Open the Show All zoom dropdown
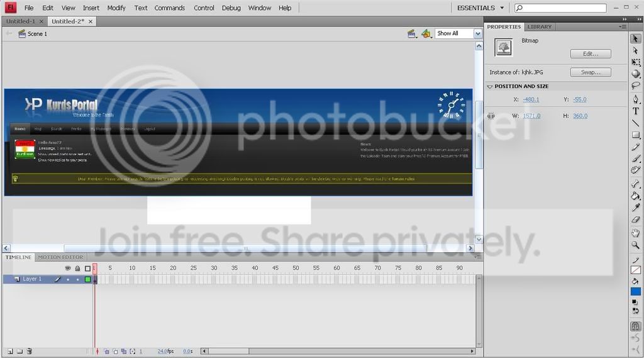Image resolution: width=644 pixels, height=358 pixels. pyautogui.click(x=477, y=34)
